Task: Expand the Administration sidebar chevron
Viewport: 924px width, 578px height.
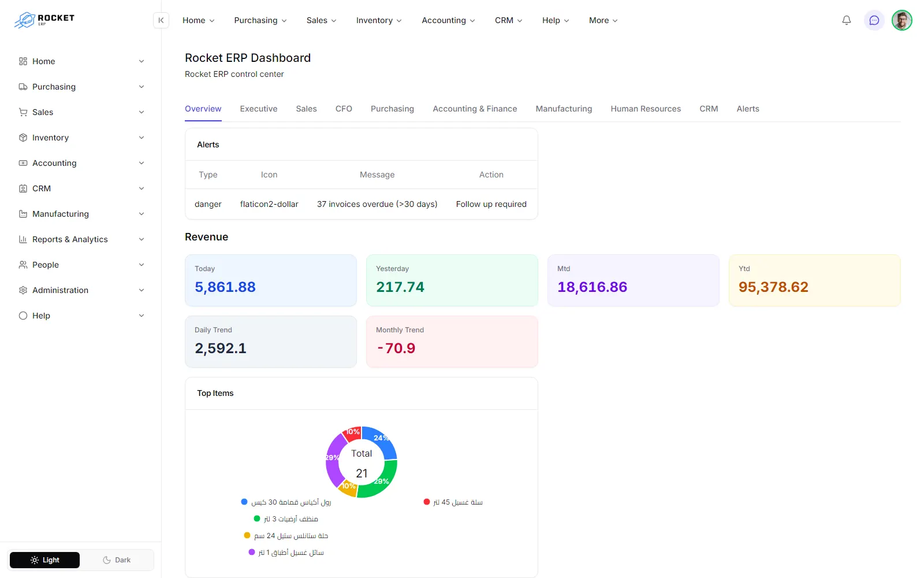Action: click(x=141, y=290)
